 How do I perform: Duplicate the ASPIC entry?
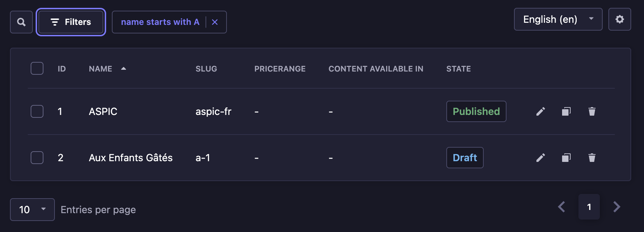(566, 111)
